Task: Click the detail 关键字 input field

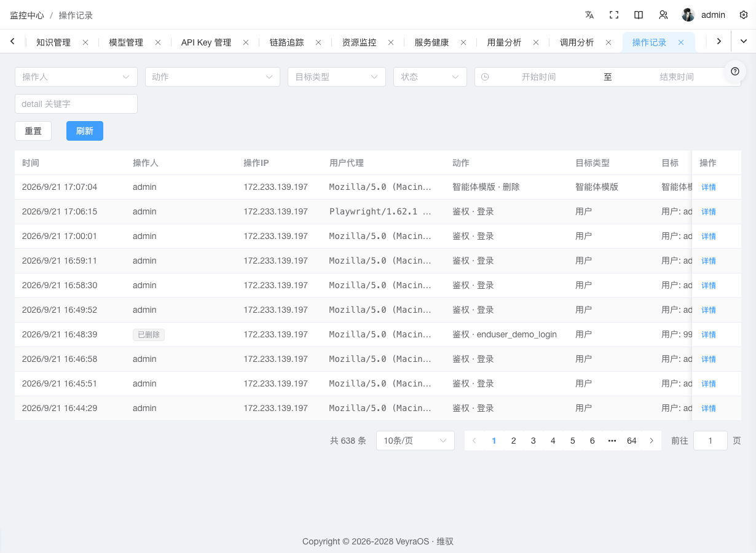Action: pos(76,104)
